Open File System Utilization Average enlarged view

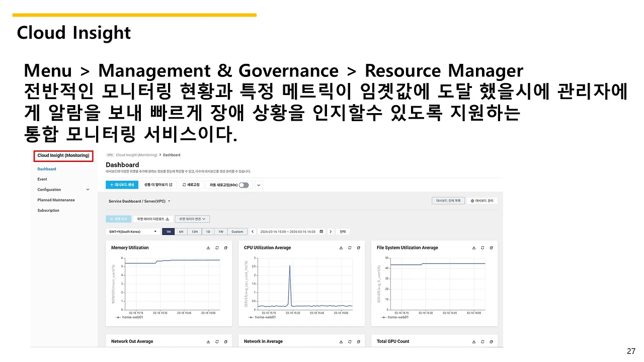pos(492,248)
